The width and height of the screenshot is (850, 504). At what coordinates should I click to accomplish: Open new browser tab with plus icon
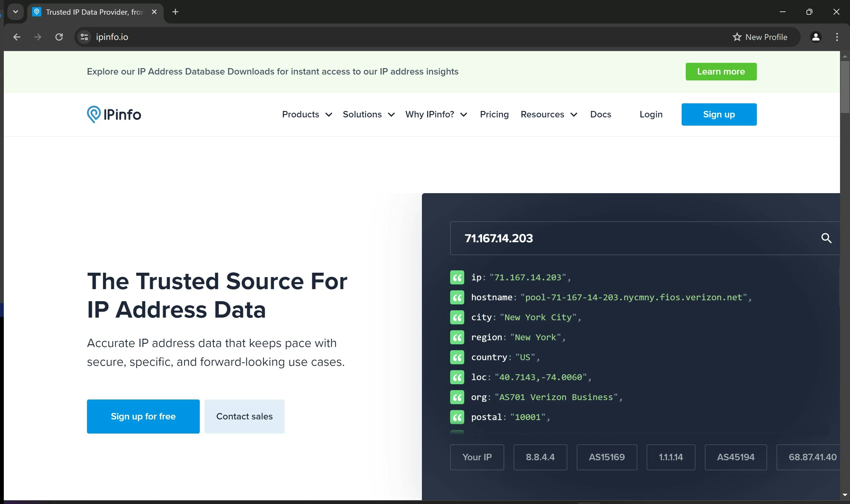pos(175,12)
